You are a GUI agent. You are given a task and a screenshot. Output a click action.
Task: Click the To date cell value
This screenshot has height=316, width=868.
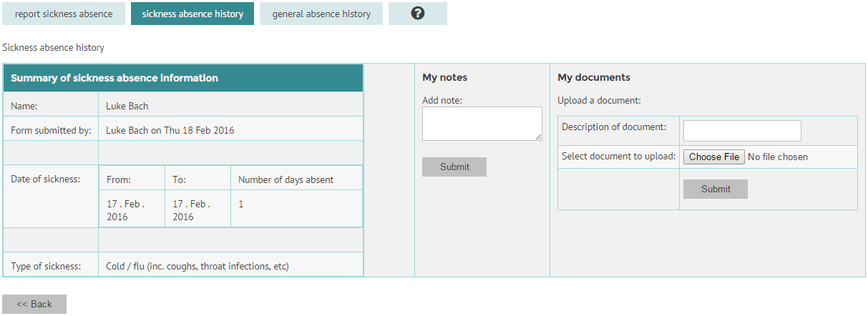(192, 209)
